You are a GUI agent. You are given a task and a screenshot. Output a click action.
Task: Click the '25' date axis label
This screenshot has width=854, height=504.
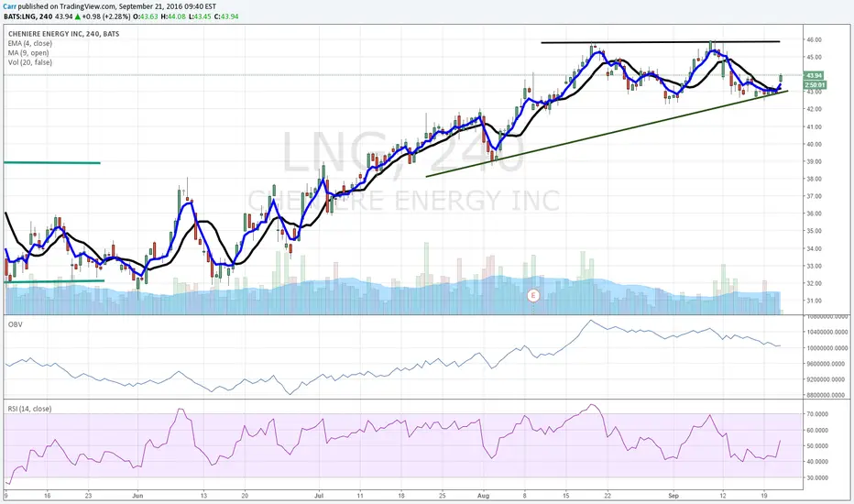442,496
